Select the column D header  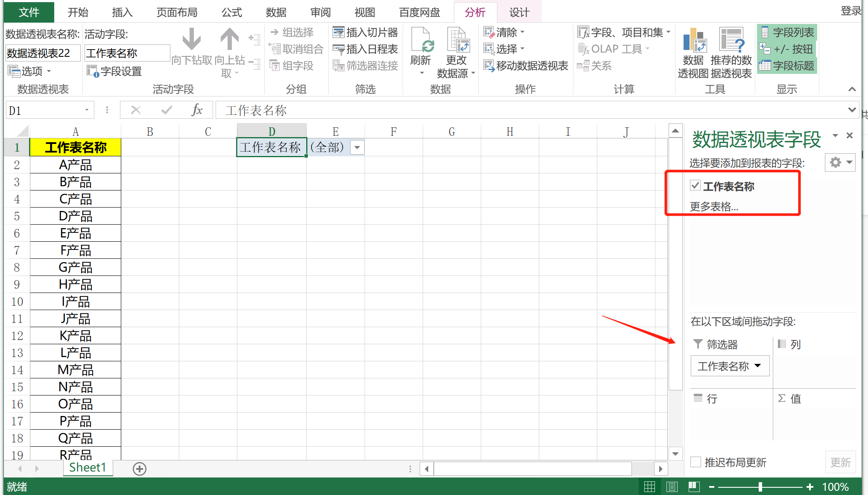pyautogui.click(x=272, y=131)
